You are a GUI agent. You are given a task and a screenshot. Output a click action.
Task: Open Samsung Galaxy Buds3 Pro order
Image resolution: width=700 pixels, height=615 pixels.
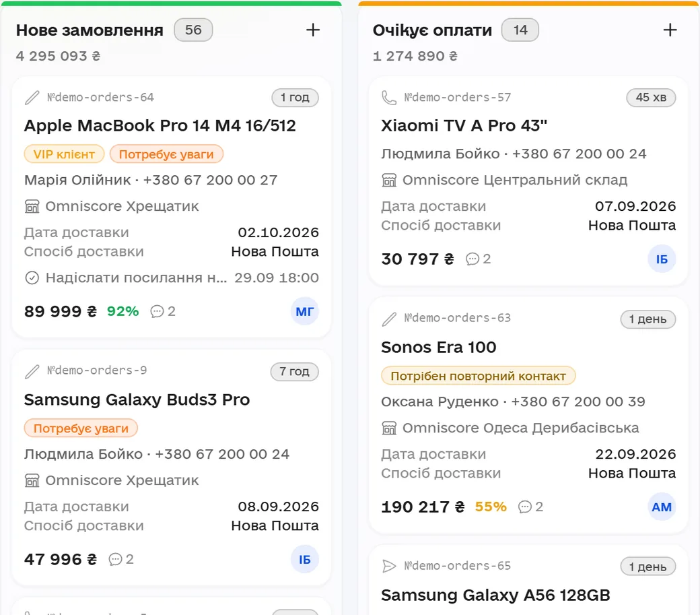pos(137,399)
